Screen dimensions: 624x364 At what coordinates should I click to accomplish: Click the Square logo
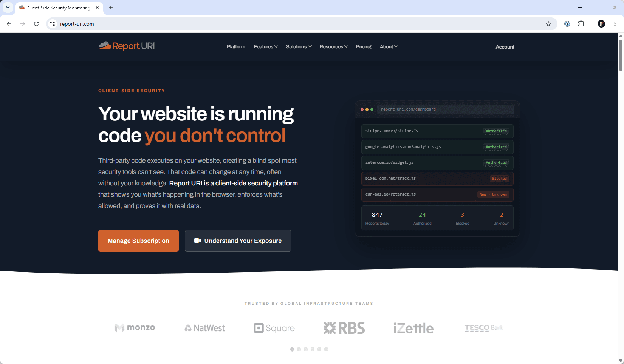[274, 328]
